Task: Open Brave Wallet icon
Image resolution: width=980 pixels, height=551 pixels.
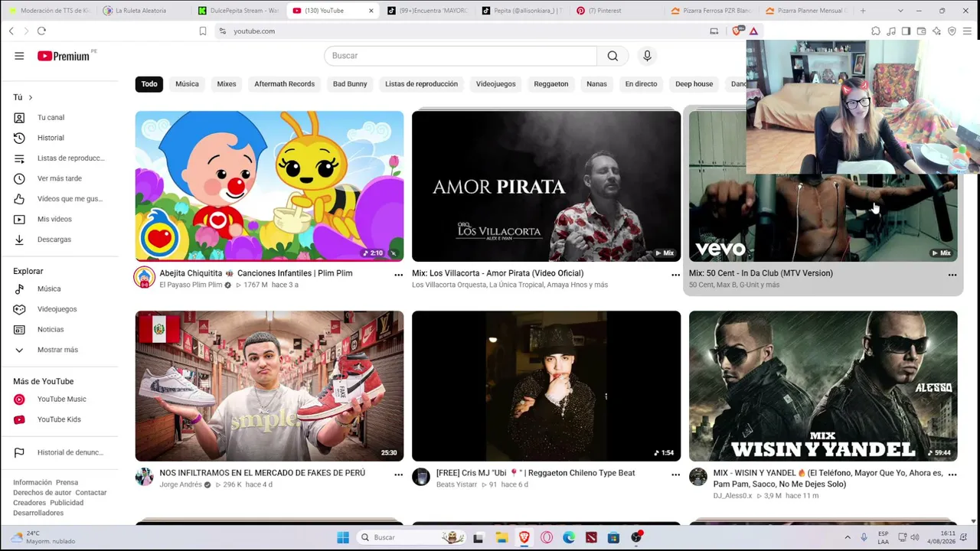Action: [921, 31]
